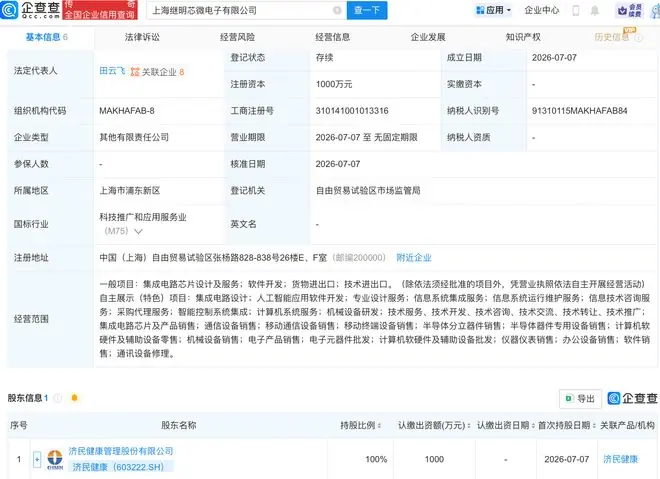Click the Qcc.com logo icon

click(x=9, y=10)
